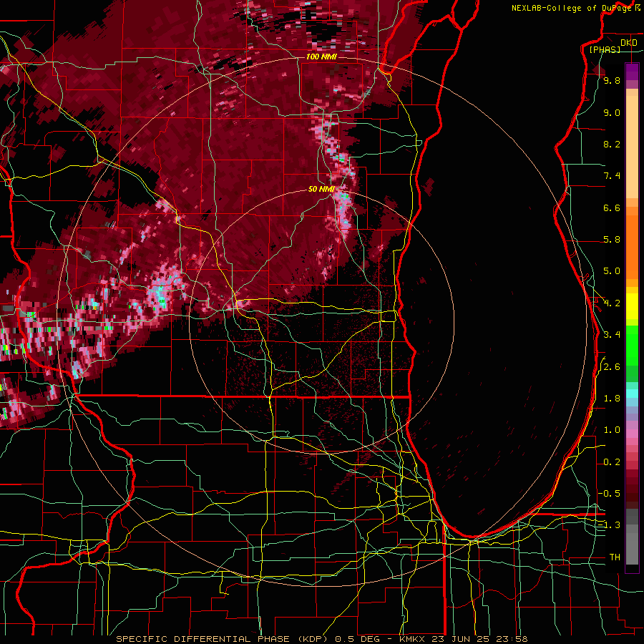Click the bright green segment of color bar
The height and width of the screenshot is (644, 644).
point(632,346)
